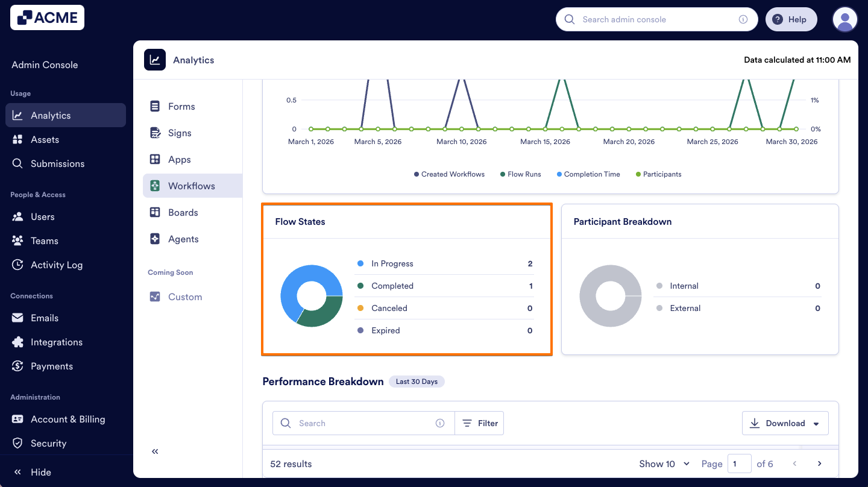Select the Forms section icon

pos(155,106)
